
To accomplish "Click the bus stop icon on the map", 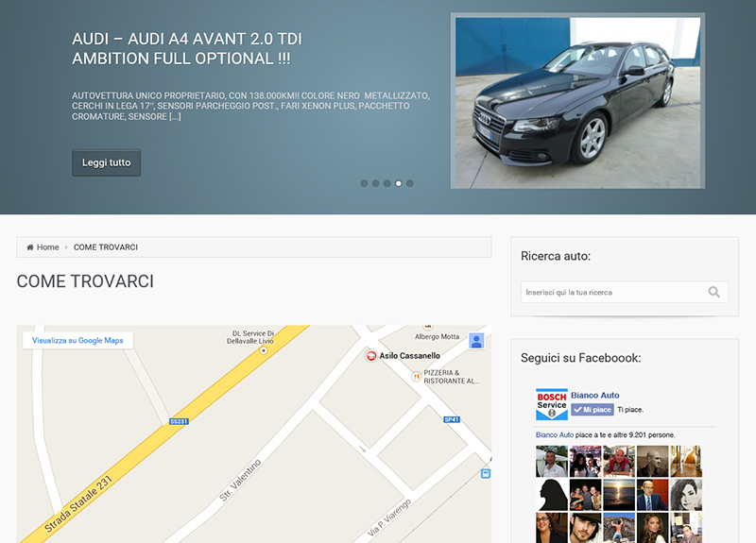I will [x=486, y=474].
